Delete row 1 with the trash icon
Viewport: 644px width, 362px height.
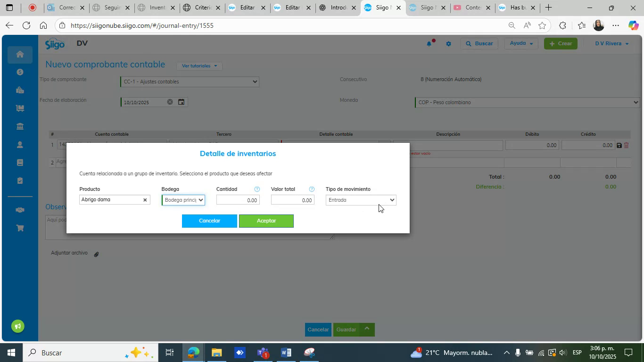627,146
